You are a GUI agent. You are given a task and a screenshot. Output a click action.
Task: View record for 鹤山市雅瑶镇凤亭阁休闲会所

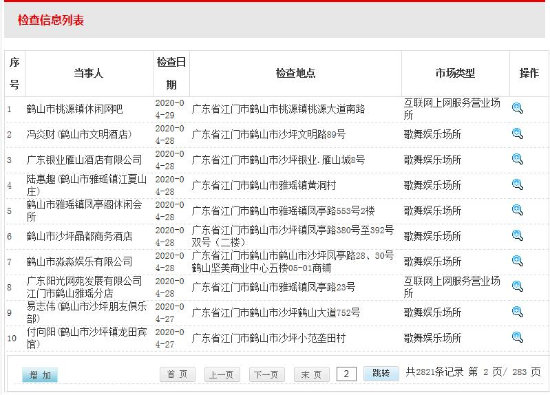pos(517,210)
